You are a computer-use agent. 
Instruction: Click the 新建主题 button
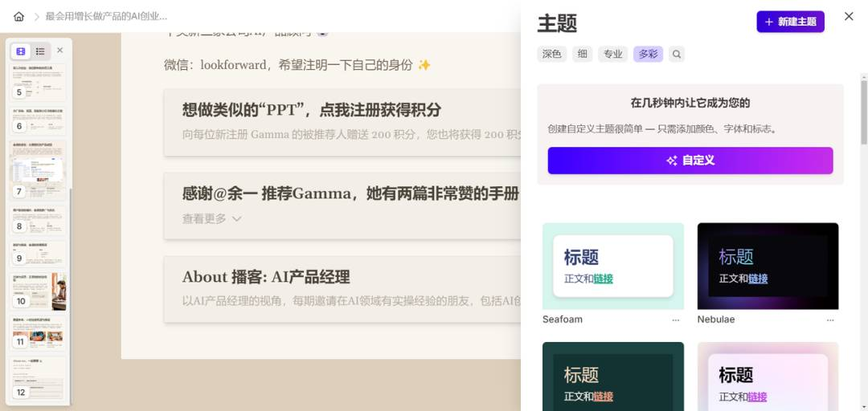791,22
